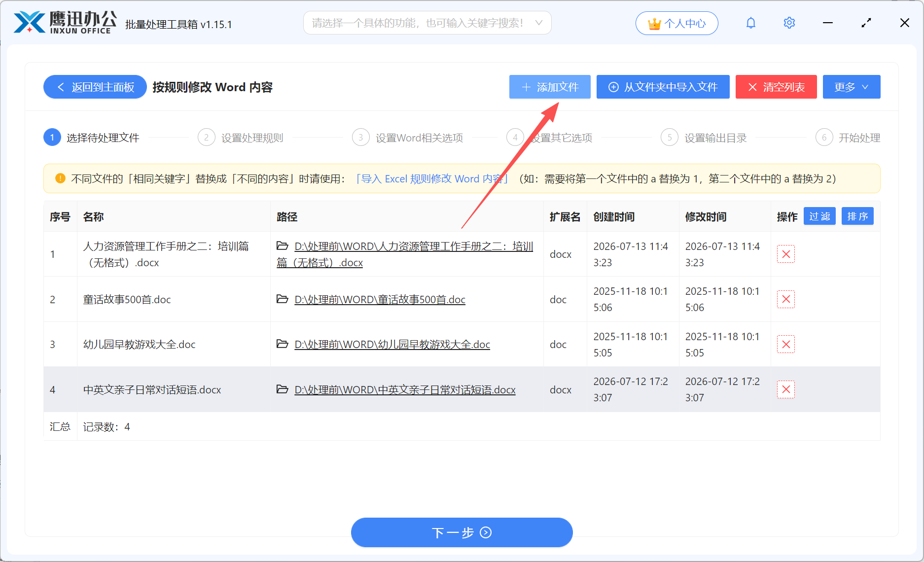Click step 1 circle 选择待处理文件

pos(52,138)
